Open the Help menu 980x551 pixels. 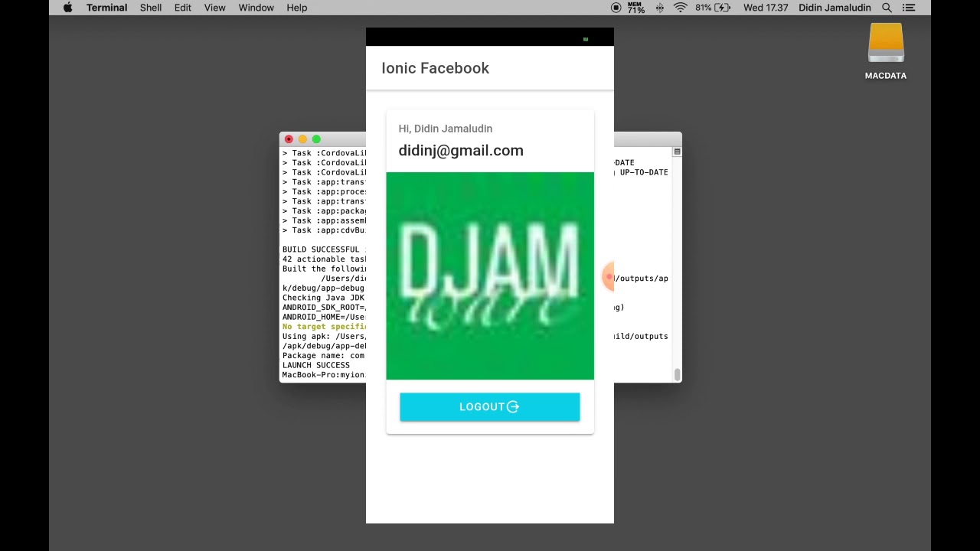tap(297, 8)
